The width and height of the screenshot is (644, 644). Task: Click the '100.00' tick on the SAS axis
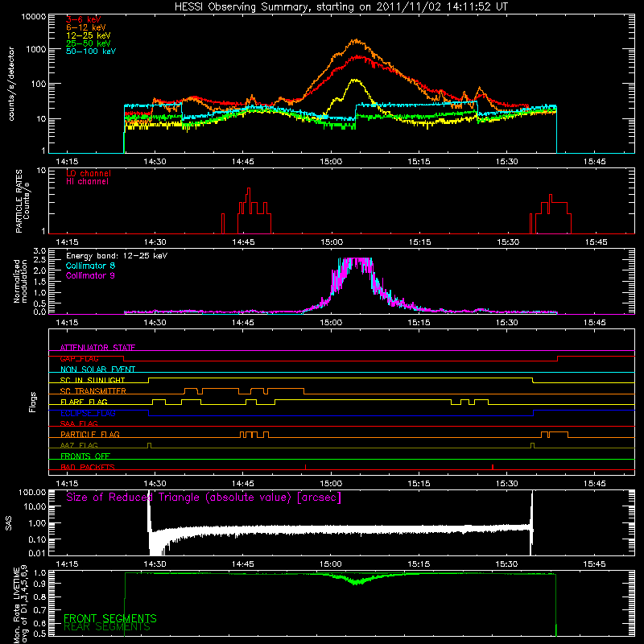(32, 493)
